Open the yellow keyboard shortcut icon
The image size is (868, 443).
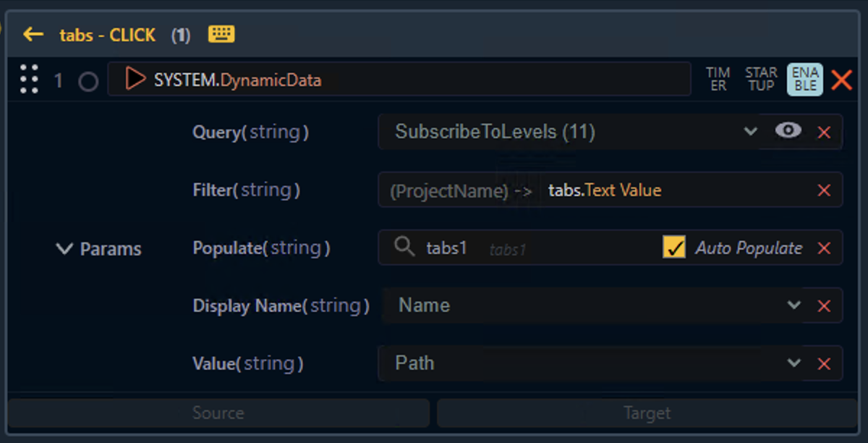tap(221, 34)
